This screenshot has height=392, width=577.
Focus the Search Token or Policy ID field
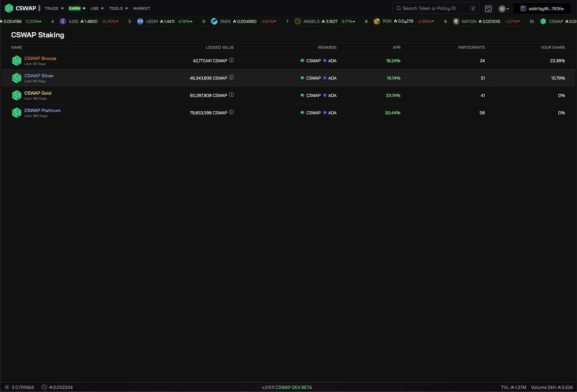(436, 8)
